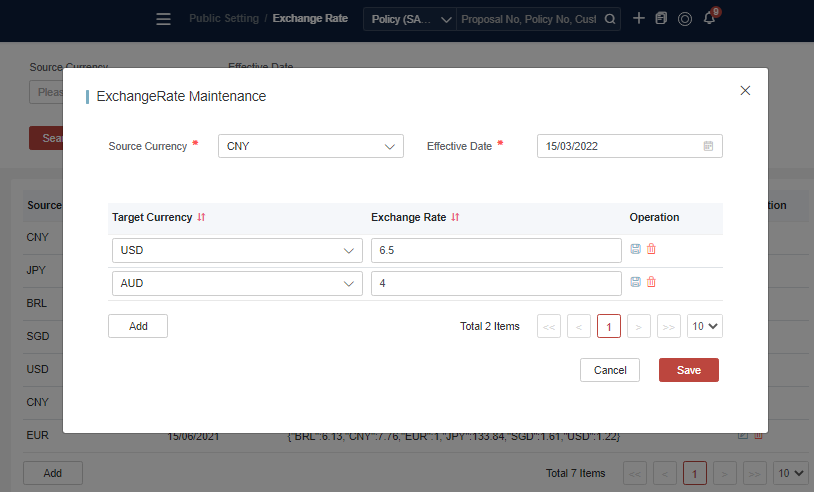The height and width of the screenshot is (492, 814).
Task: Expand the Source Currency CNY dropdown
Action: pyautogui.click(x=390, y=146)
